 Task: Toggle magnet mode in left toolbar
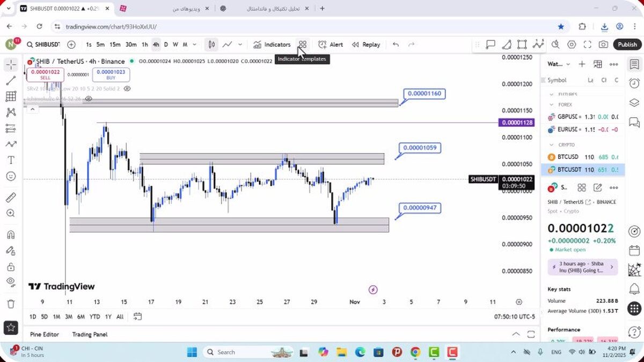coord(11,235)
